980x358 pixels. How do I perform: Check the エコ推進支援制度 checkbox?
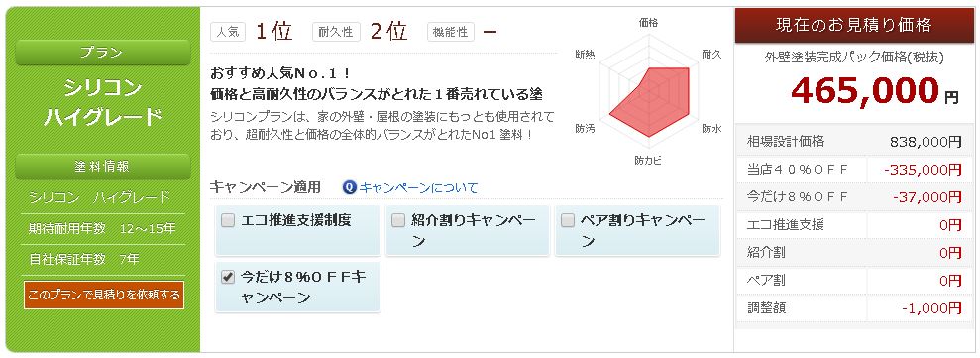pos(228,220)
